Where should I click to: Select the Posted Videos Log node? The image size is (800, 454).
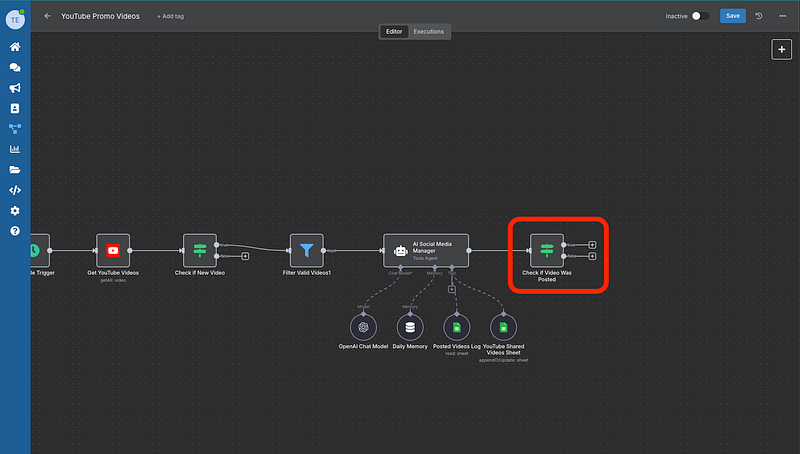click(x=456, y=326)
